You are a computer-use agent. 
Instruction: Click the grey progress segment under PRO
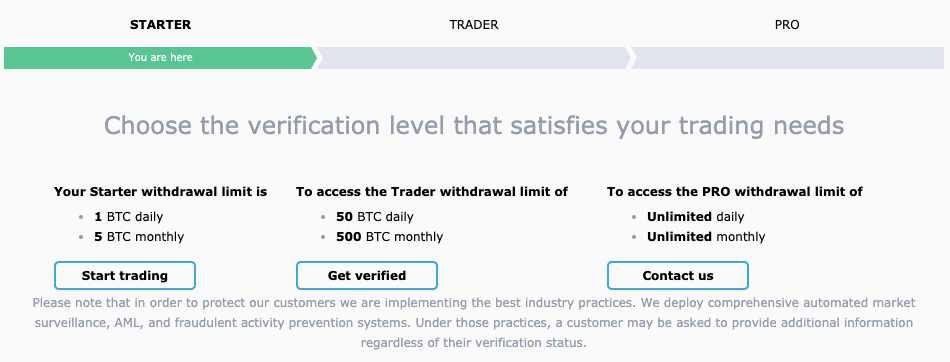[788, 58]
